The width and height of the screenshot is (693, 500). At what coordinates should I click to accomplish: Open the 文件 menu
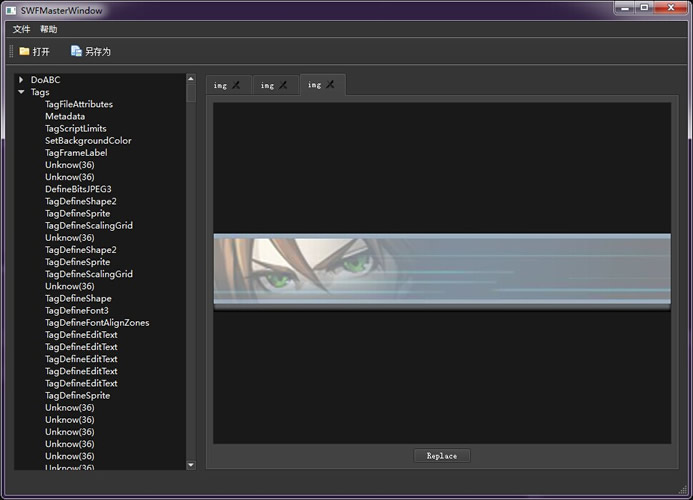tap(21, 29)
